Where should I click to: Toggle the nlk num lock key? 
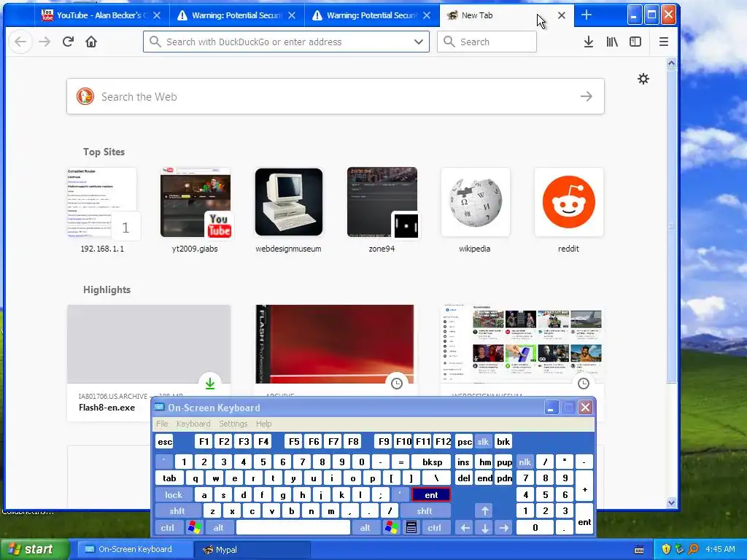point(525,462)
